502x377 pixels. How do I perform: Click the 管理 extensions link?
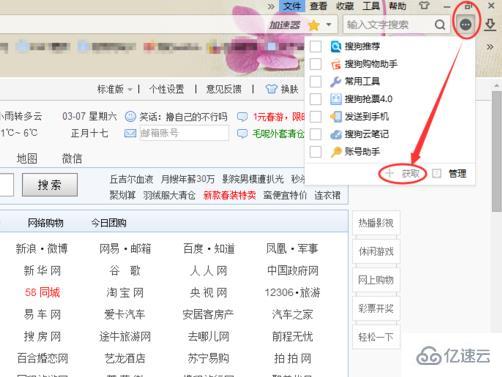(x=457, y=173)
